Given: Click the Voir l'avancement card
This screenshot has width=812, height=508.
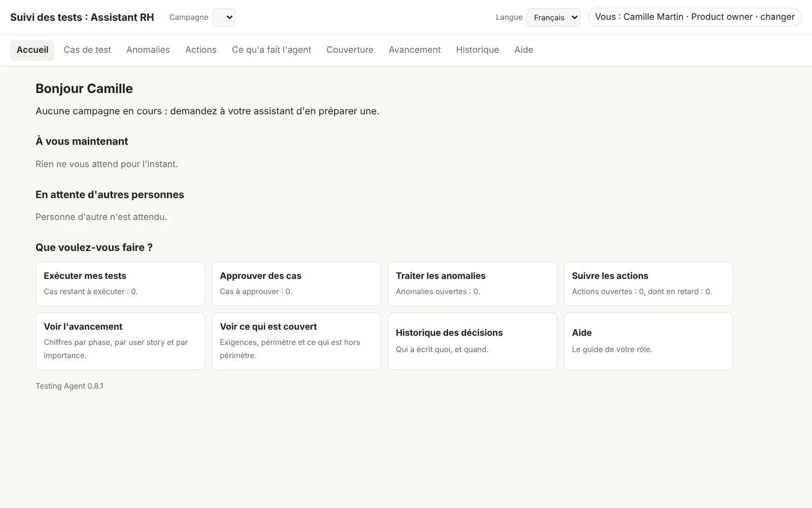Looking at the screenshot, I should pos(120,341).
